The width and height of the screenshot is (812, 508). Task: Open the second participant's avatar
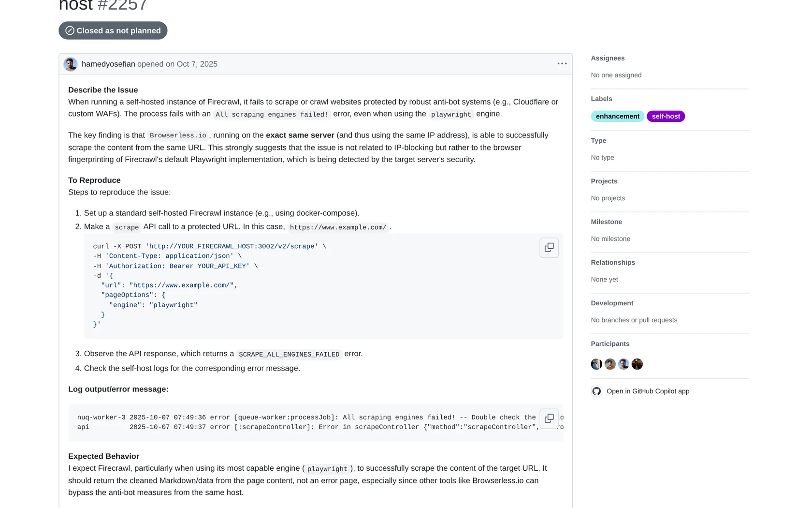[610, 364]
